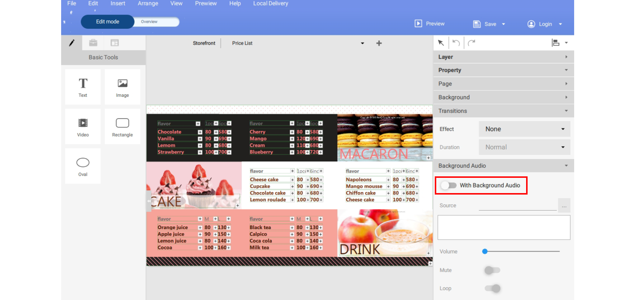The width and height of the screenshot is (644, 300).
Task: Select the Image tool
Action: pos(122,87)
